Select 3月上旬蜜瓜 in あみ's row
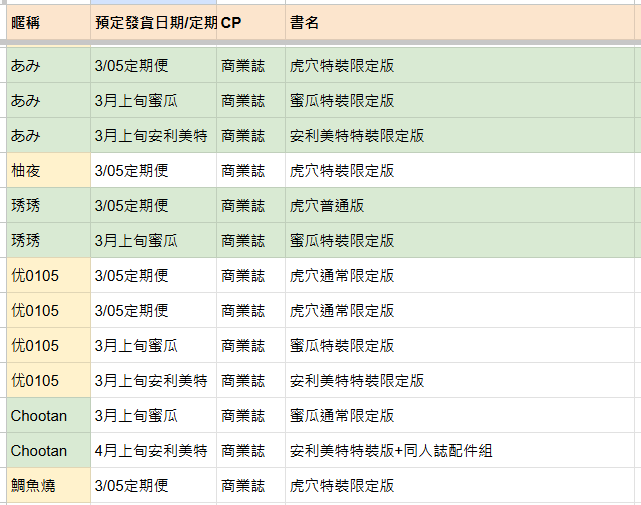Viewport: 641px width, 505px height. [x=153, y=101]
